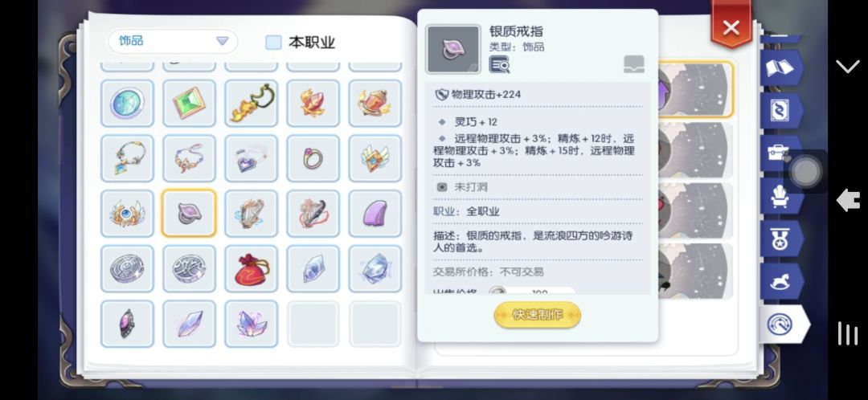868x400 pixels.
Task: Tap the floating gray assistive circle
Action: pos(805,172)
